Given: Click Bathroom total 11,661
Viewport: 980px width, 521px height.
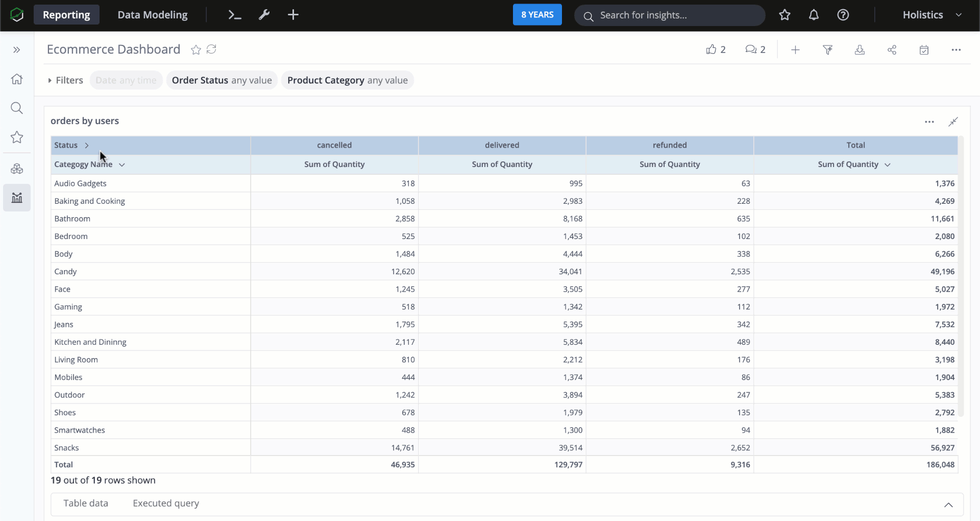Looking at the screenshot, I should click(x=942, y=219).
